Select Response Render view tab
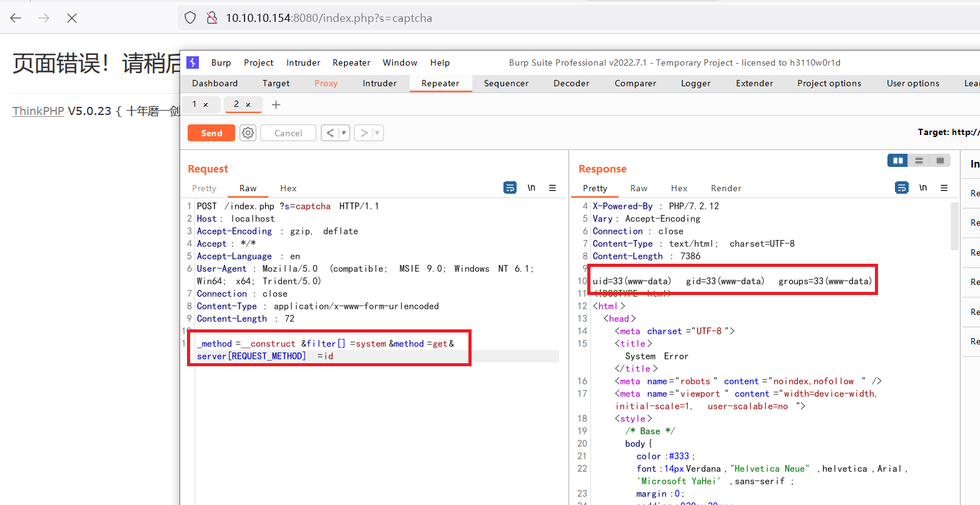Image resolution: width=980 pixels, height=505 pixels. point(726,188)
